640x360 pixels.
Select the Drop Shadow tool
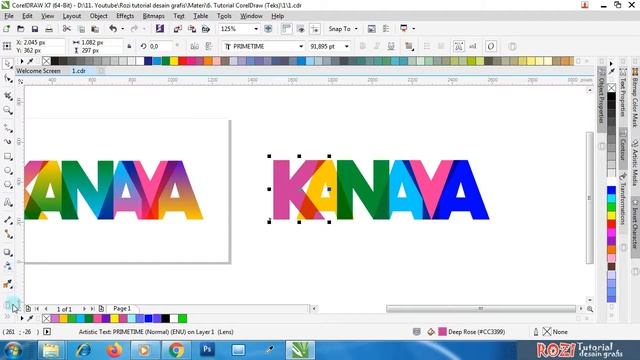[x=8, y=252]
